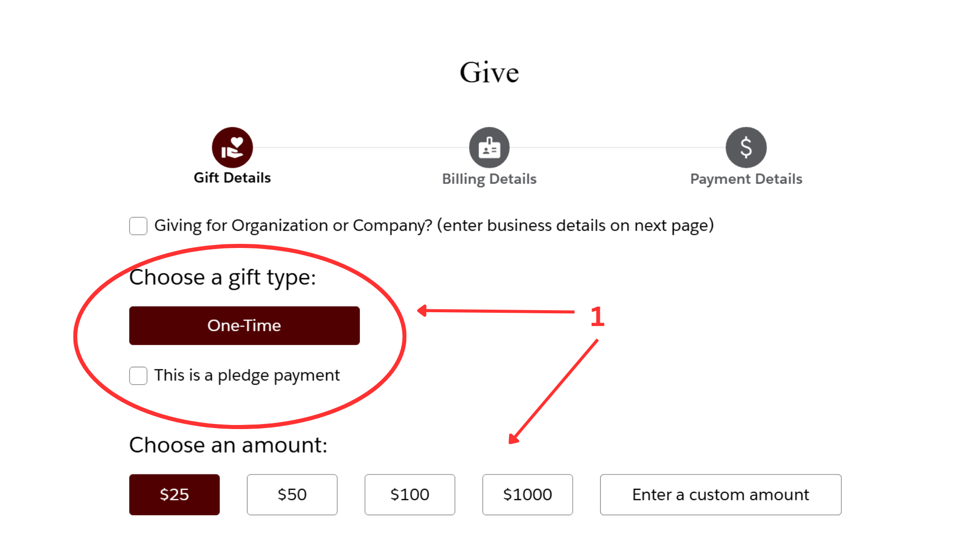
Task: Click the pledge payment label text
Action: 247,375
